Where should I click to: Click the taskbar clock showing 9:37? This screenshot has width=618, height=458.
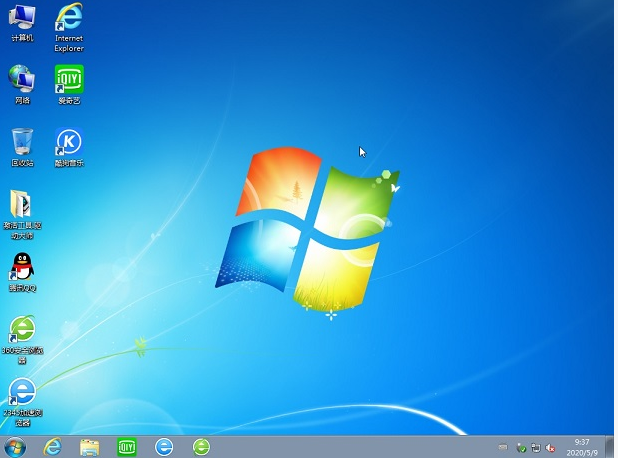582,447
